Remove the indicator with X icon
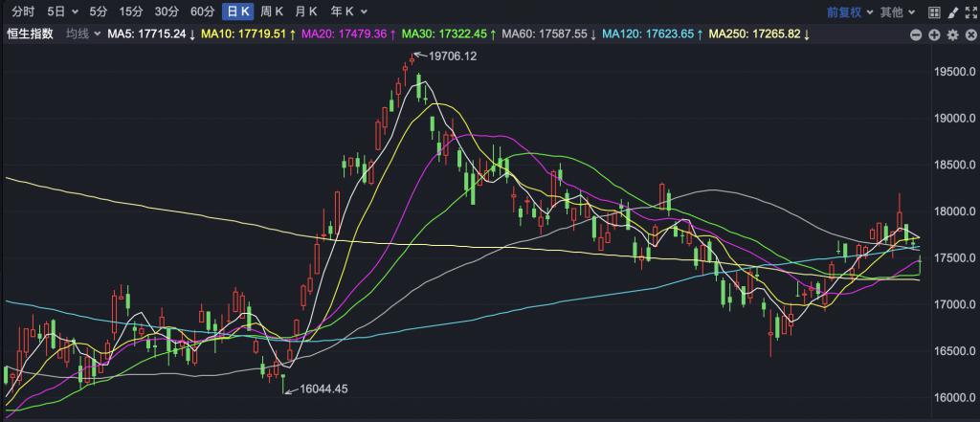Viewport: 980px width, 422px height. (969, 34)
